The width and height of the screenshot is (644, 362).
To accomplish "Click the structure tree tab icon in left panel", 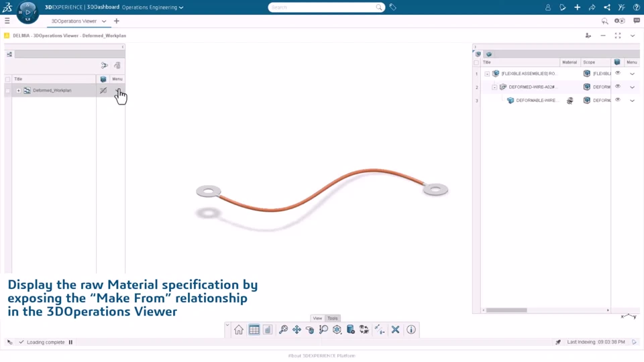I will coord(9,54).
